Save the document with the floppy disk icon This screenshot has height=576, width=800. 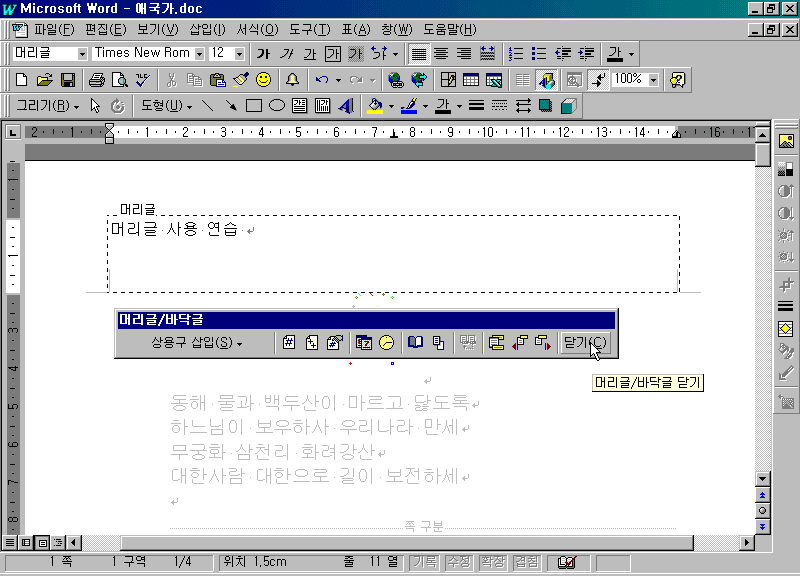[68, 80]
